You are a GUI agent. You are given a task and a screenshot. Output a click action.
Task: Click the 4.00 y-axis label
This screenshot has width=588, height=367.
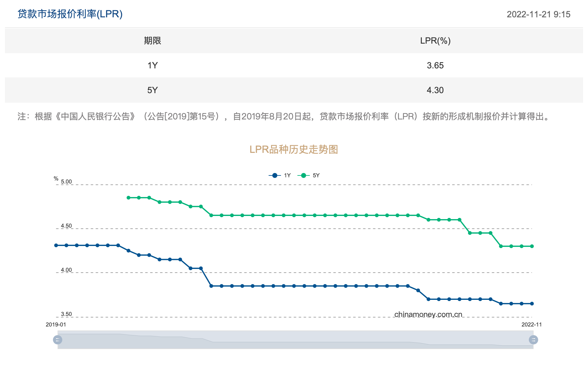[66, 270]
